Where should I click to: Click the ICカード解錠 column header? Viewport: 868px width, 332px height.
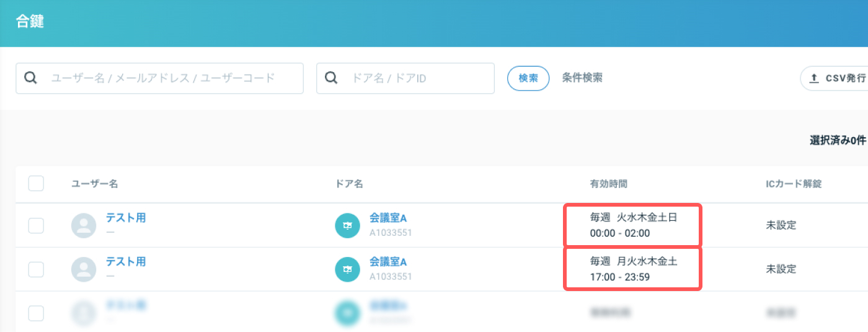[x=794, y=184]
